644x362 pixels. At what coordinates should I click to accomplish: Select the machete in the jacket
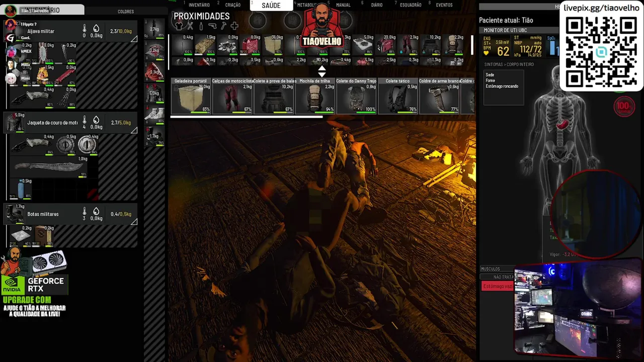[x=49, y=167]
